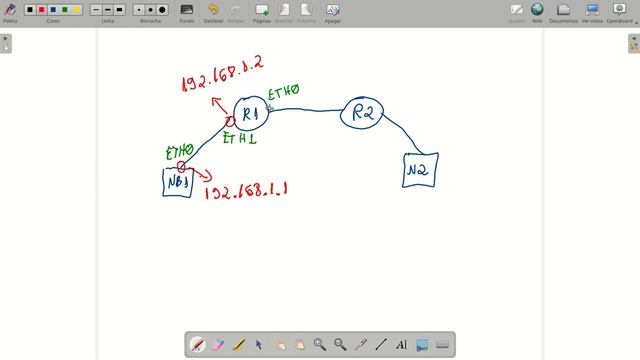The width and height of the screenshot is (640, 360).
Task: Go to the Anterior page
Action: [x=284, y=12]
